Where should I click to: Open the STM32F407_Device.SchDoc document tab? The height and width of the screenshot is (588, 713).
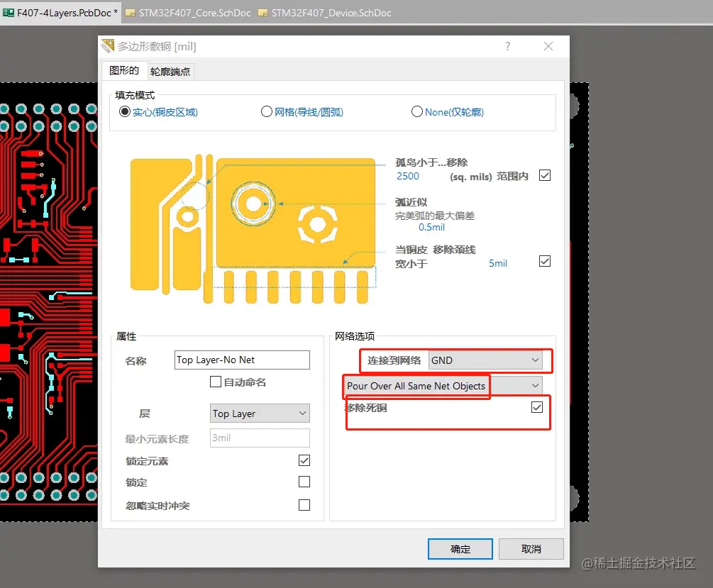325,13
